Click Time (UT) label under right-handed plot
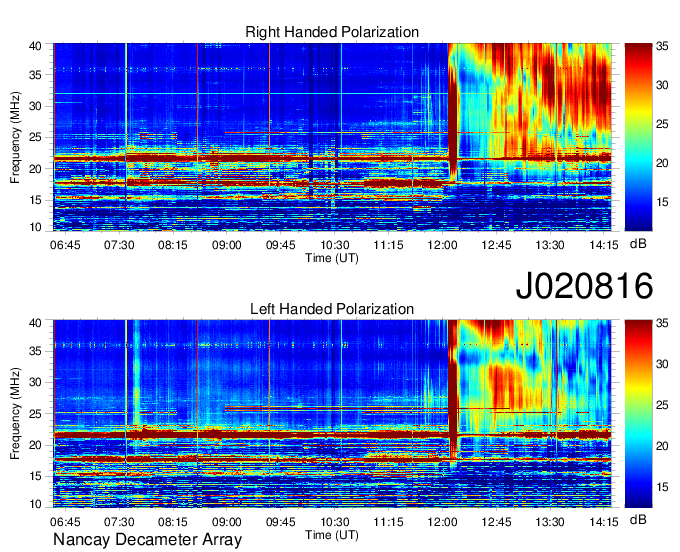This screenshot has width=680, height=552. 332,258
